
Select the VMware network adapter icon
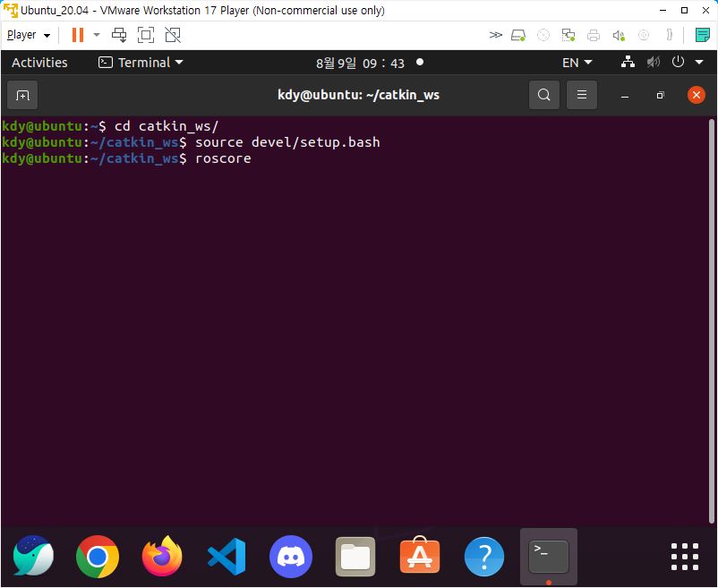568,35
